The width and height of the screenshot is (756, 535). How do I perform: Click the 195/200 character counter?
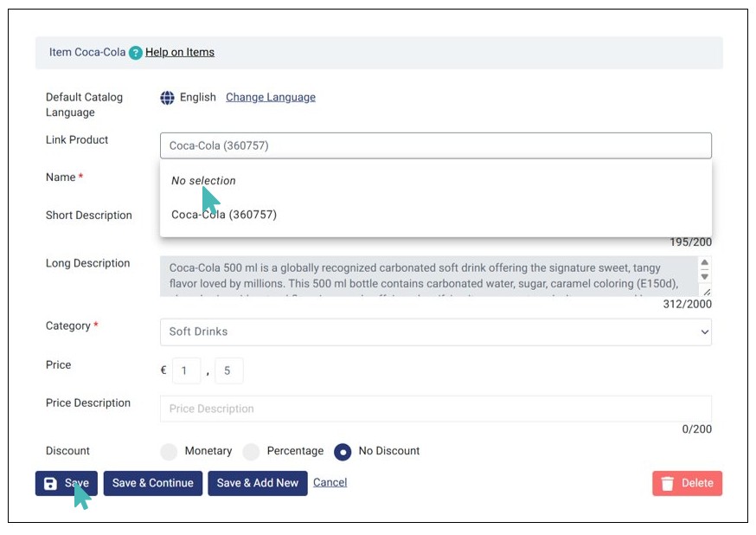click(690, 242)
